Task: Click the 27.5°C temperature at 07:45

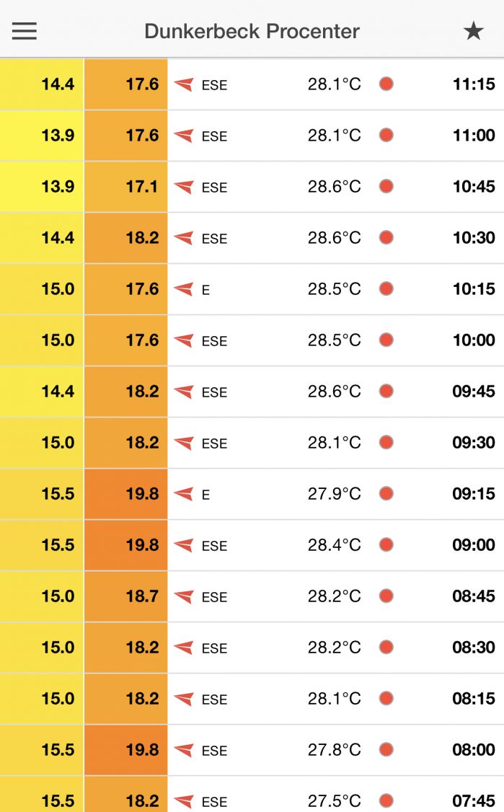Action: pos(334,801)
